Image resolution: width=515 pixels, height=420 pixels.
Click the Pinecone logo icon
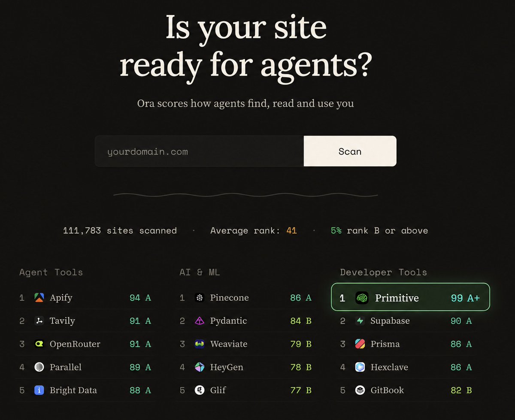click(x=200, y=298)
